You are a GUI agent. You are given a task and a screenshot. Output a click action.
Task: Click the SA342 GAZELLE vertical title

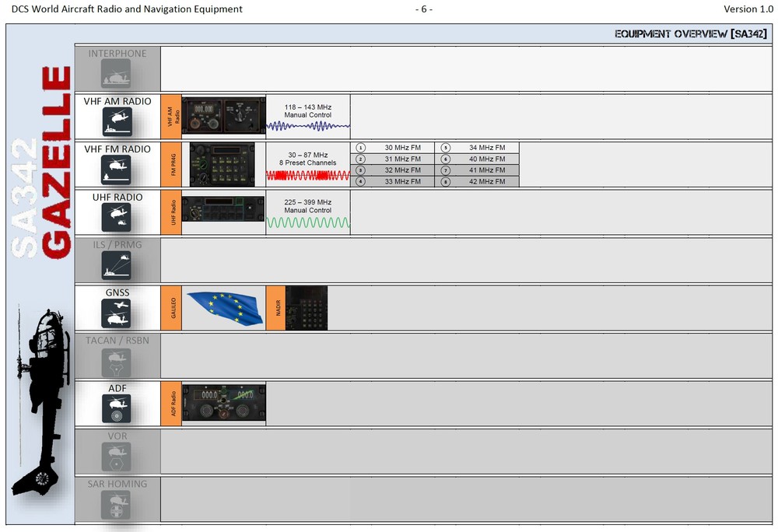coord(41,162)
